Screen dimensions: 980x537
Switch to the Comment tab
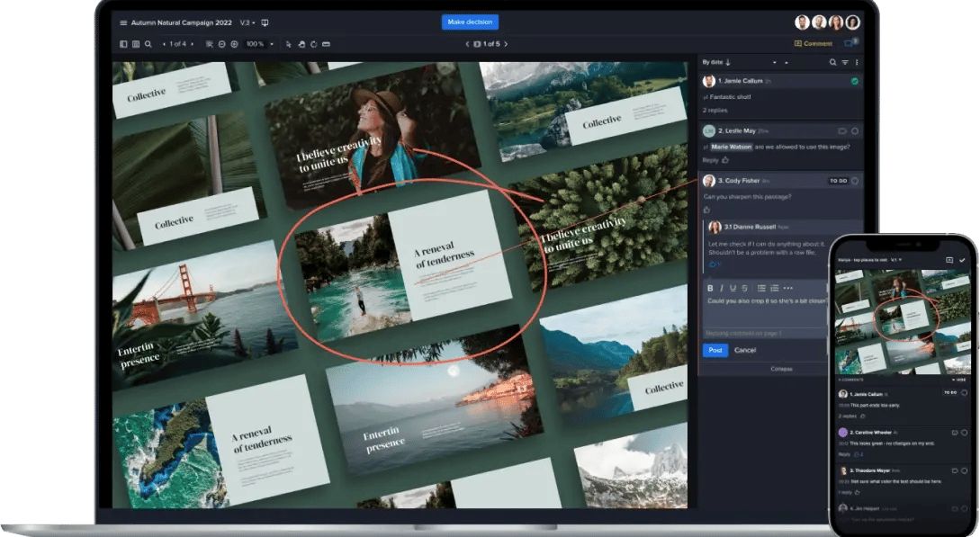click(x=813, y=43)
